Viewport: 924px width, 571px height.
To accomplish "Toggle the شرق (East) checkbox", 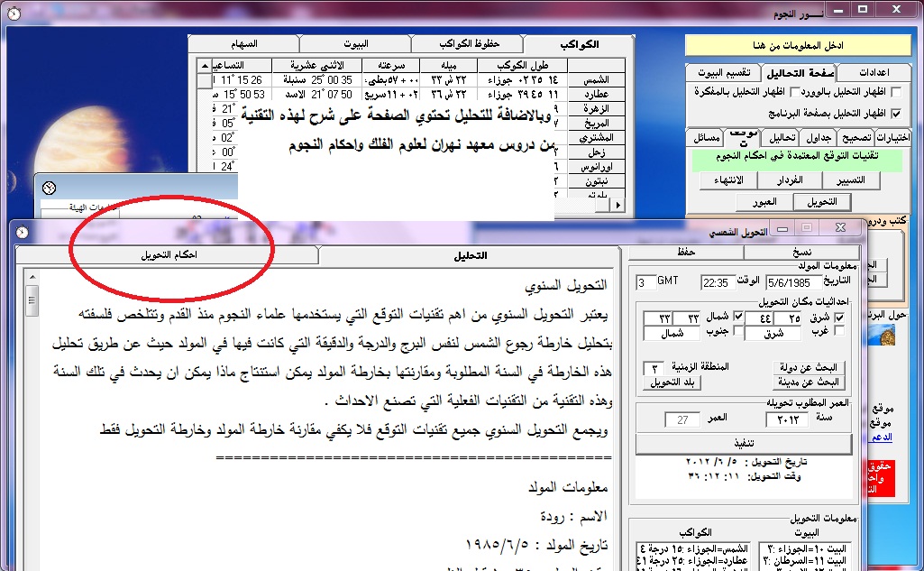I will (840, 318).
